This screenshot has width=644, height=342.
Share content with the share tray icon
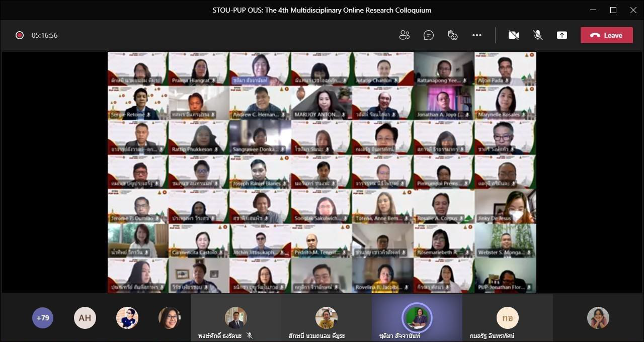[562, 35]
